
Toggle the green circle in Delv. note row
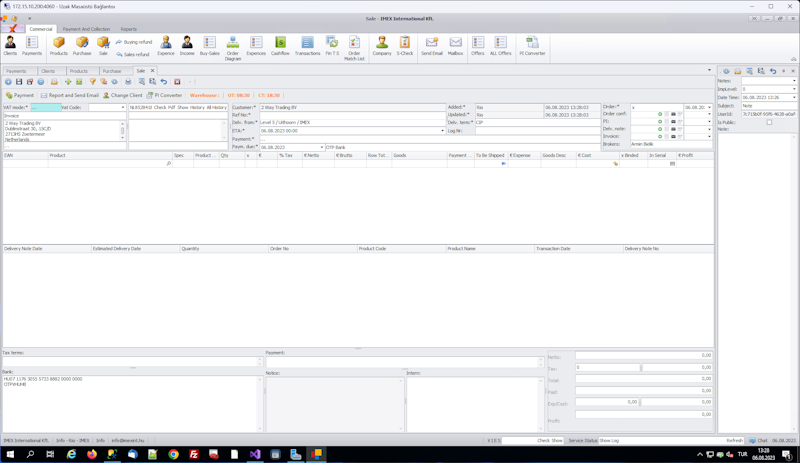point(660,129)
